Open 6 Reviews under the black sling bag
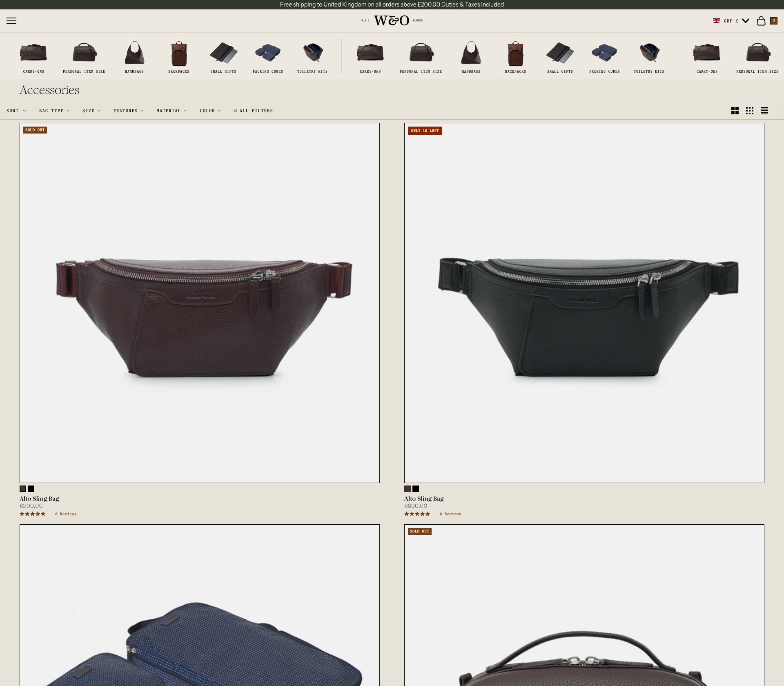The width and height of the screenshot is (784, 686). point(450,514)
